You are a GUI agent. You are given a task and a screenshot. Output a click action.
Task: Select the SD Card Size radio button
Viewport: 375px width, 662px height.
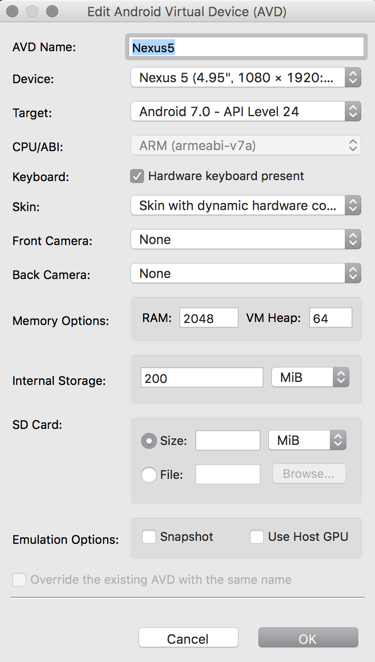[x=149, y=441]
